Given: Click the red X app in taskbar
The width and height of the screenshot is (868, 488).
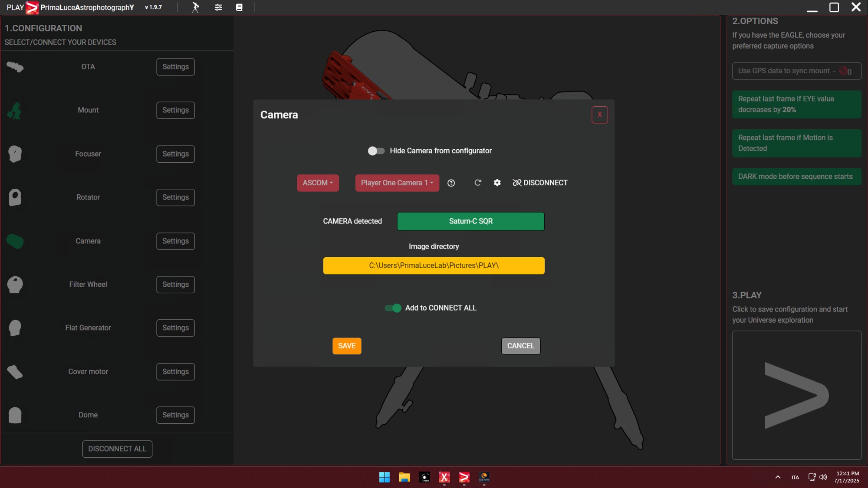Looking at the screenshot, I should (444, 477).
